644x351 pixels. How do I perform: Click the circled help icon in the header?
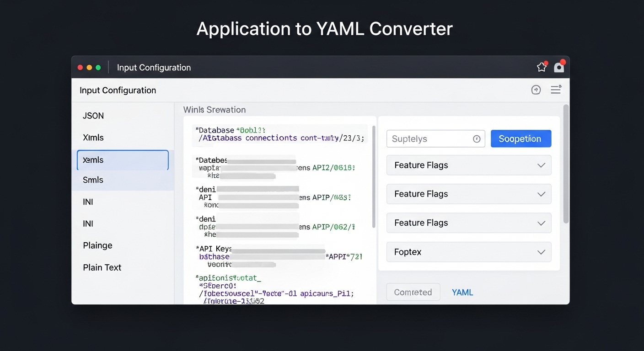[536, 90]
